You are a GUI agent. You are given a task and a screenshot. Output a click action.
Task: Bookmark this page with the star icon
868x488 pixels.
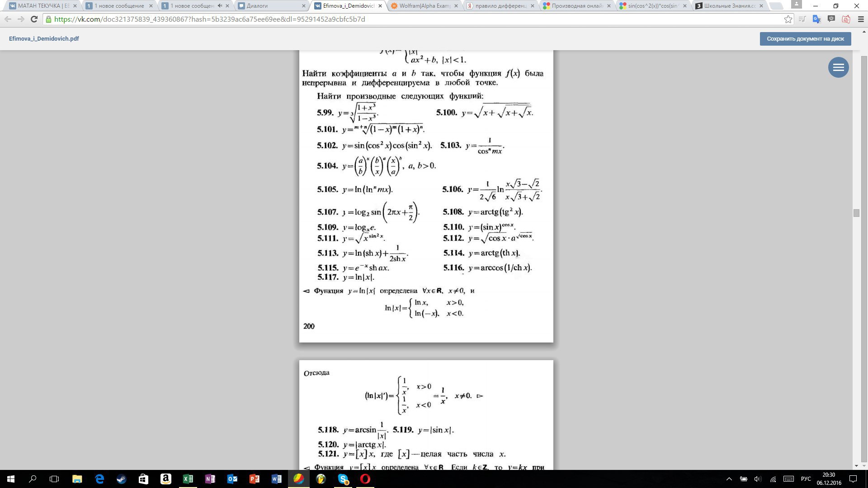point(788,19)
